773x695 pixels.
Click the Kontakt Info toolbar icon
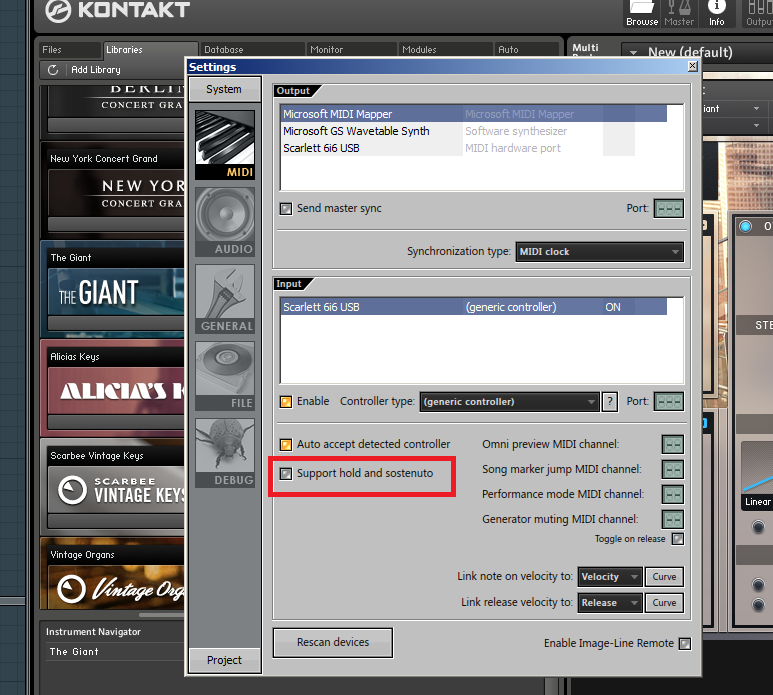[716, 13]
